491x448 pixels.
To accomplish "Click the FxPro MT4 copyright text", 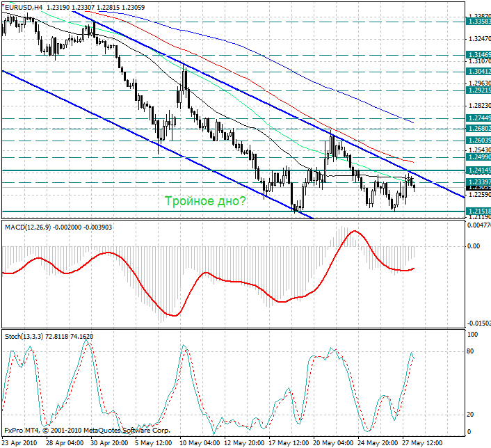I will 88,431.
